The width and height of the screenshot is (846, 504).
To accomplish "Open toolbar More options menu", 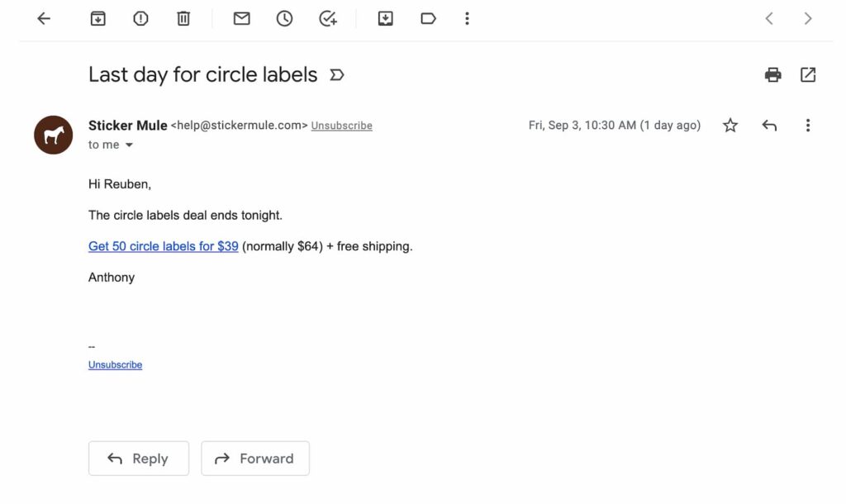I will [467, 18].
